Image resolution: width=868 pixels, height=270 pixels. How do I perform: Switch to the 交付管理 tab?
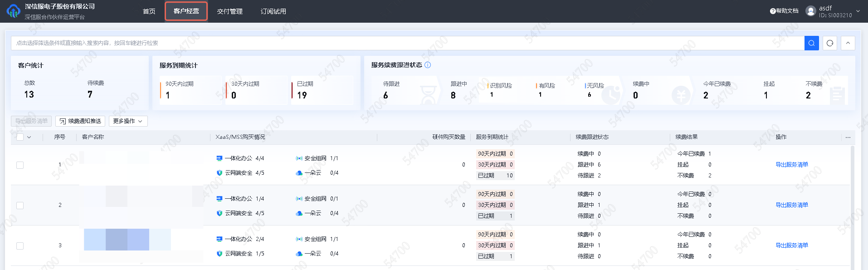pyautogui.click(x=229, y=11)
